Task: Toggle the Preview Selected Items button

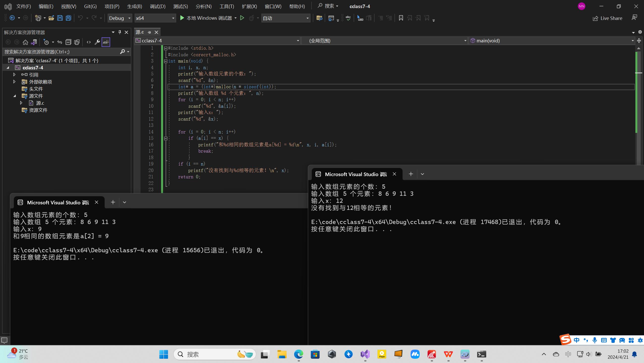Action: click(106, 42)
